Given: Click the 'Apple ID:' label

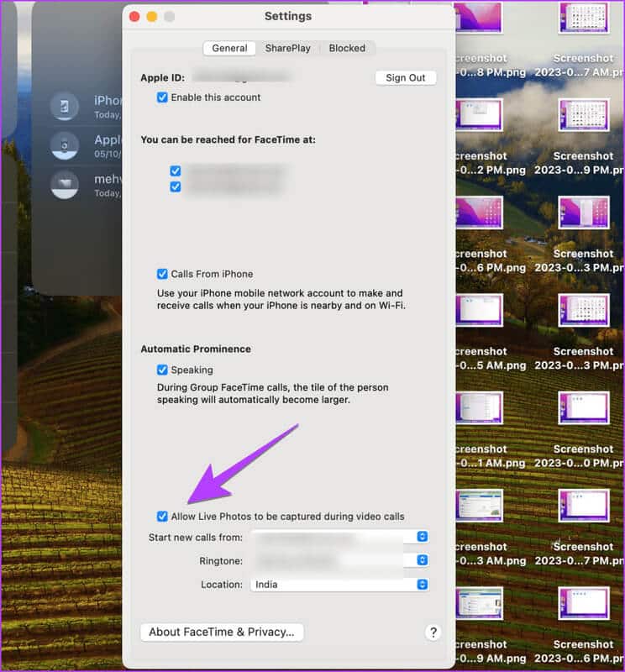Looking at the screenshot, I should [x=162, y=77].
